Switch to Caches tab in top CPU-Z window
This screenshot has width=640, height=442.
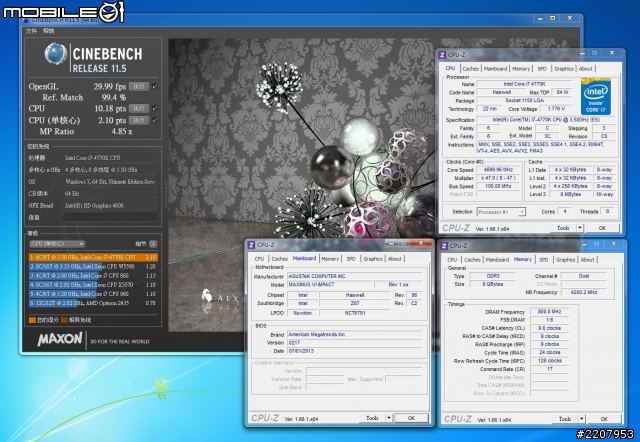click(x=471, y=69)
